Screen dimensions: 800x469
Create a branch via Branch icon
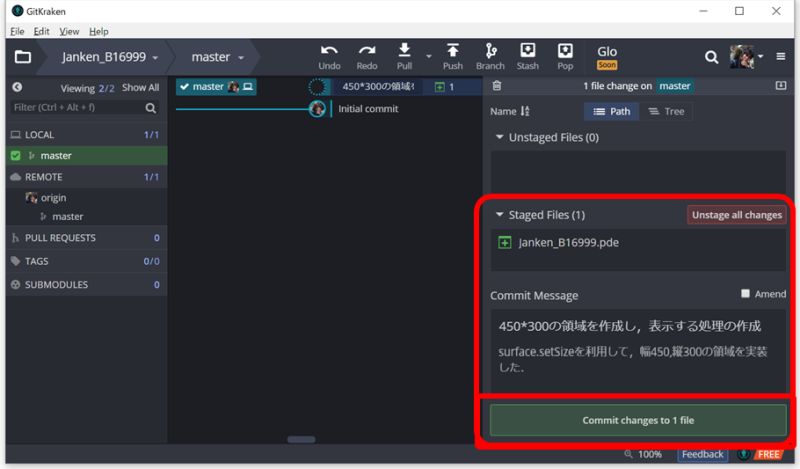(490, 56)
